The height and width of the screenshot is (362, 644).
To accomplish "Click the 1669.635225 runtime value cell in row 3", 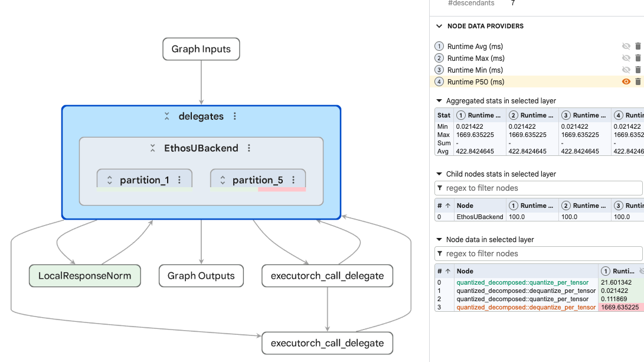I will tap(621, 307).
